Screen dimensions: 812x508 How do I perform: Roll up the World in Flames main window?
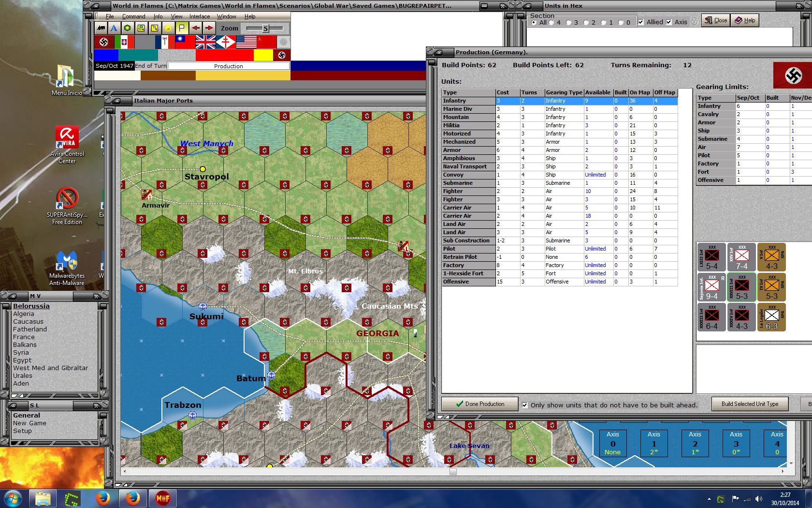[95, 6]
